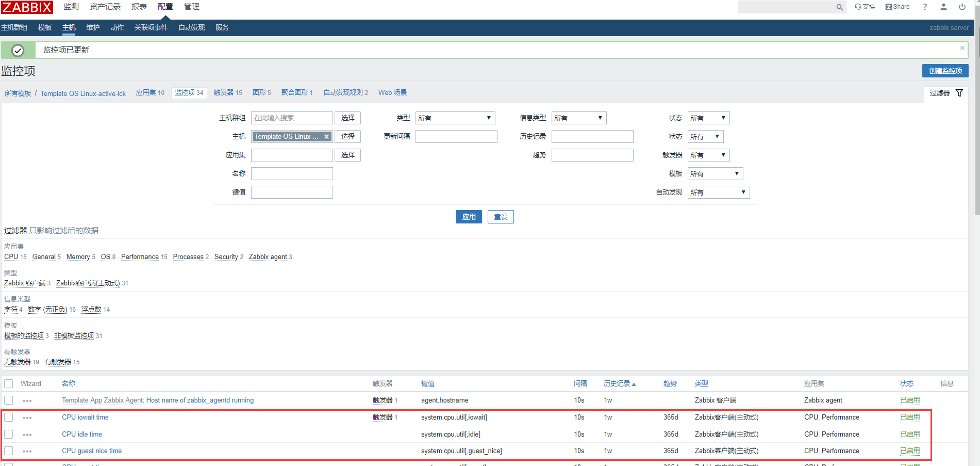
Task: Open the second 状态 dropdown
Action: [x=706, y=137]
